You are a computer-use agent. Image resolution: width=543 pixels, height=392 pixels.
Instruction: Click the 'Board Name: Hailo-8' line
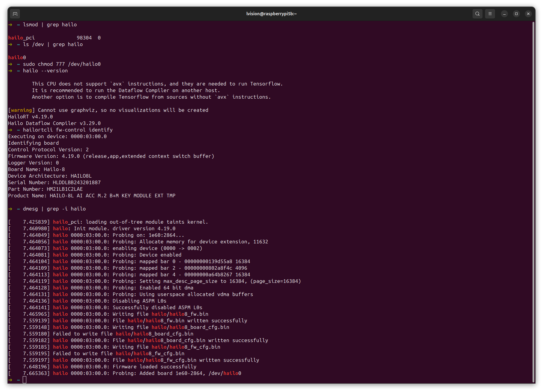click(x=36, y=170)
